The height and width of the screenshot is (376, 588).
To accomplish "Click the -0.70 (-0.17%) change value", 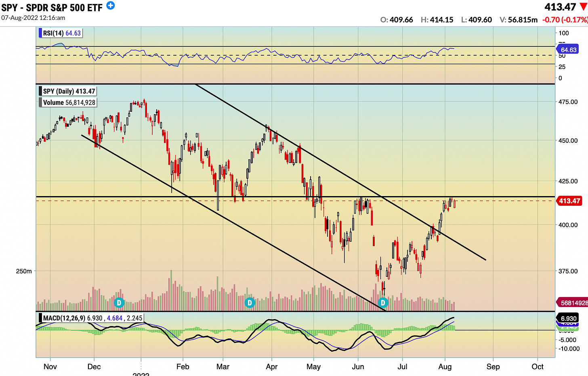I will pyautogui.click(x=565, y=20).
